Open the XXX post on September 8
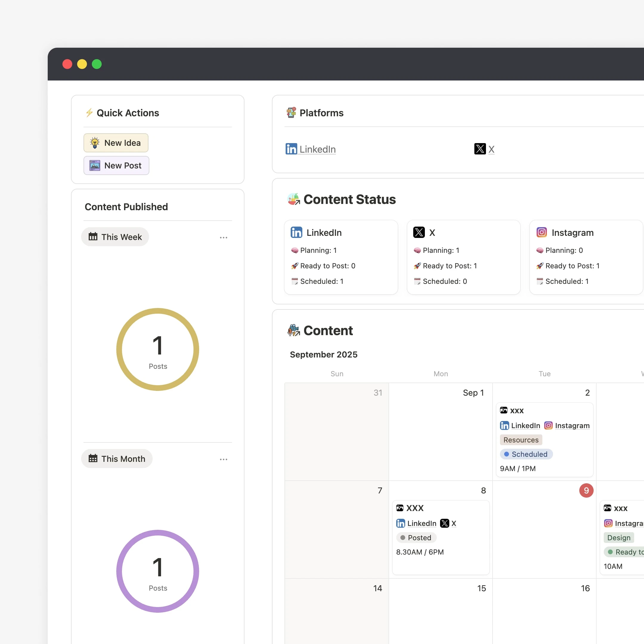This screenshot has height=644, width=644. pos(415,508)
